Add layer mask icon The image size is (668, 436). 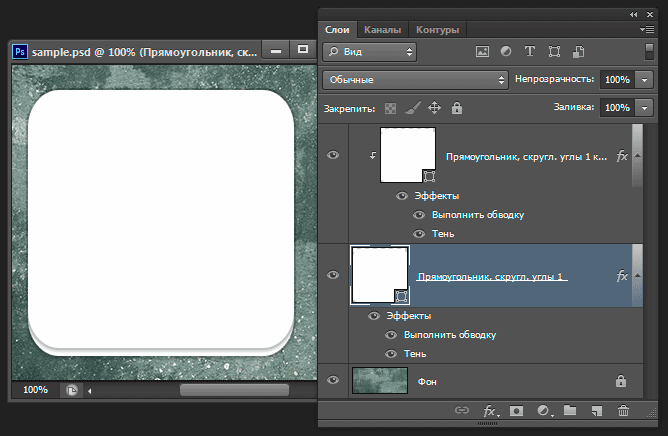[x=516, y=410]
